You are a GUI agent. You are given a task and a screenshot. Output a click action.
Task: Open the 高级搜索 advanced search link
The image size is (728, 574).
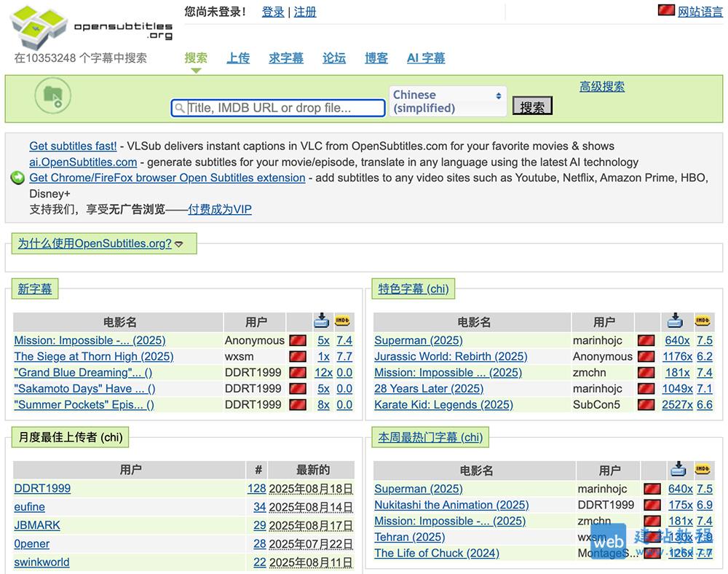pyautogui.click(x=602, y=87)
